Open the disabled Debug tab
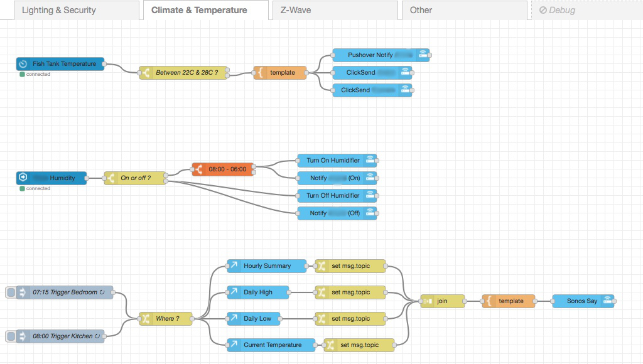The image size is (643, 364). [x=587, y=10]
